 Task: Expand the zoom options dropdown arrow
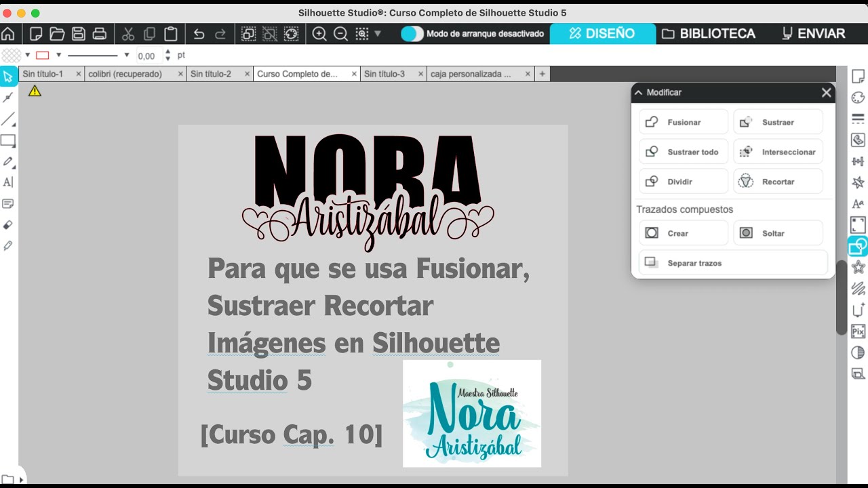click(378, 33)
